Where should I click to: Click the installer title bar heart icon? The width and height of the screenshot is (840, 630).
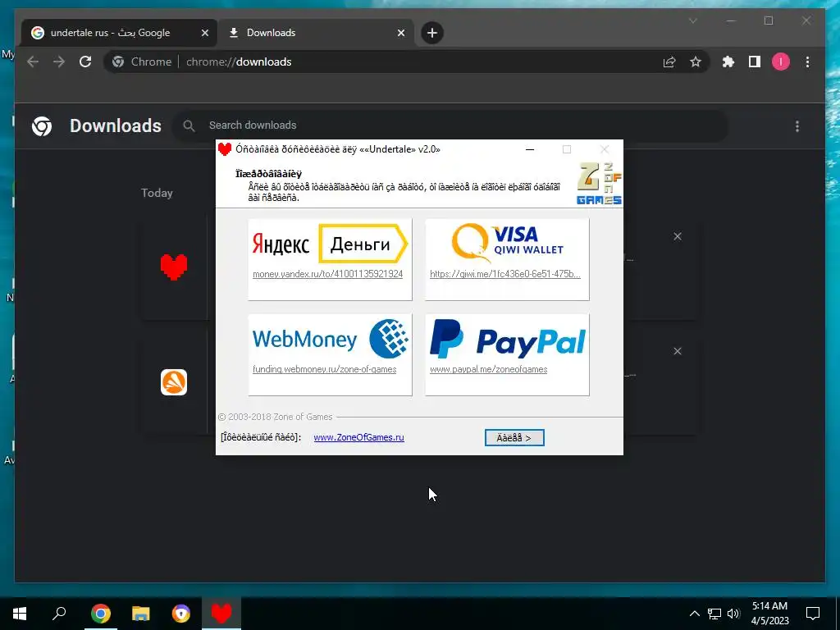225,149
